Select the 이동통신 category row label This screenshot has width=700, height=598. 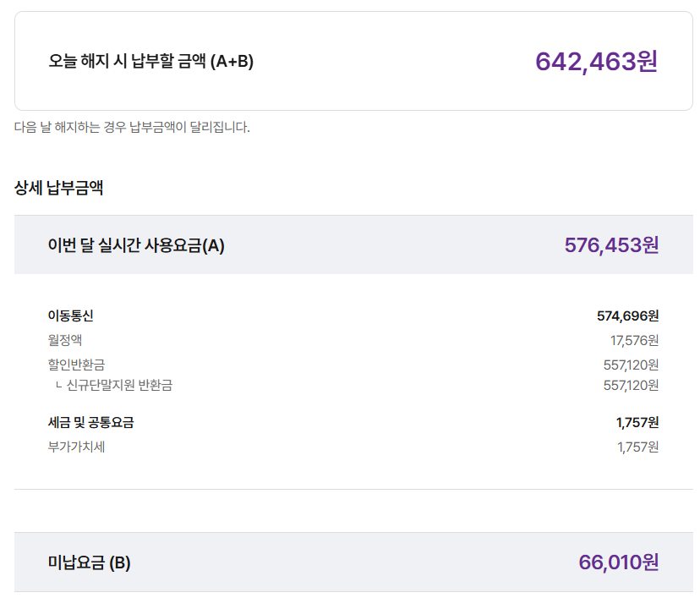point(70,315)
